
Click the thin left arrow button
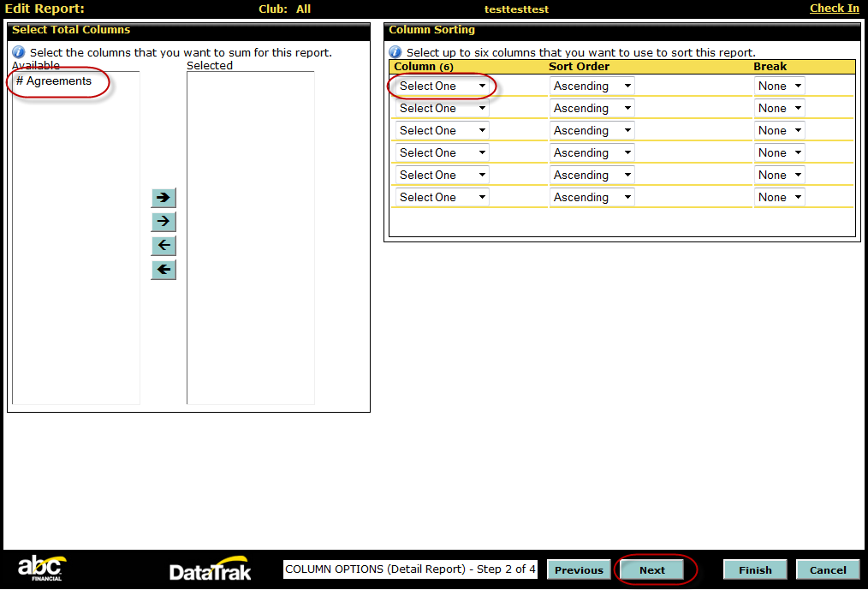click(163, 246)
